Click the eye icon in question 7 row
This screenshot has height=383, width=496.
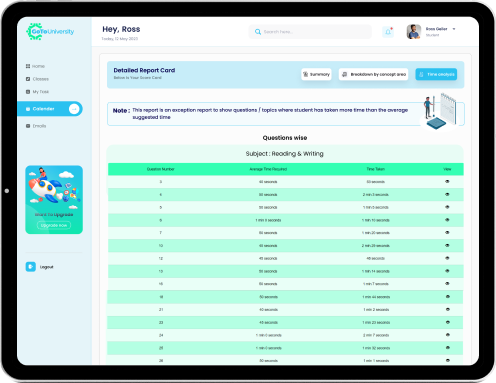coord(447,233)
